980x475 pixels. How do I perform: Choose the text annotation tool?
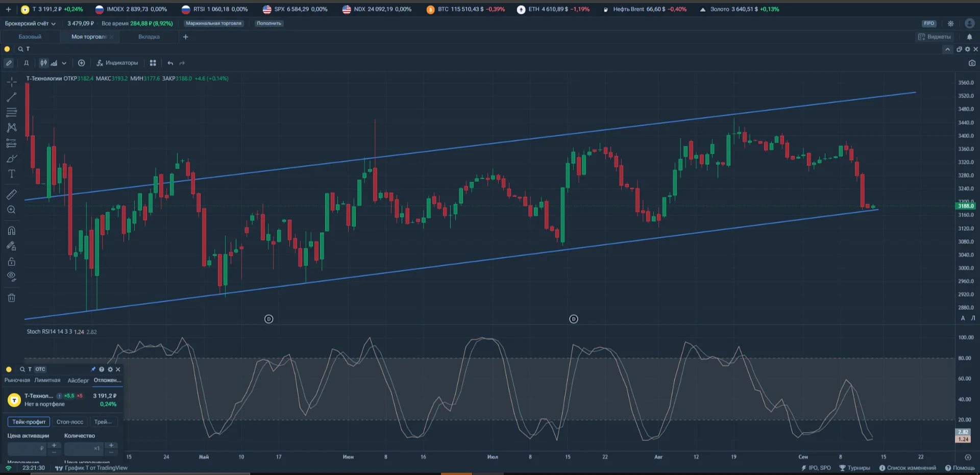pos(11,174)
